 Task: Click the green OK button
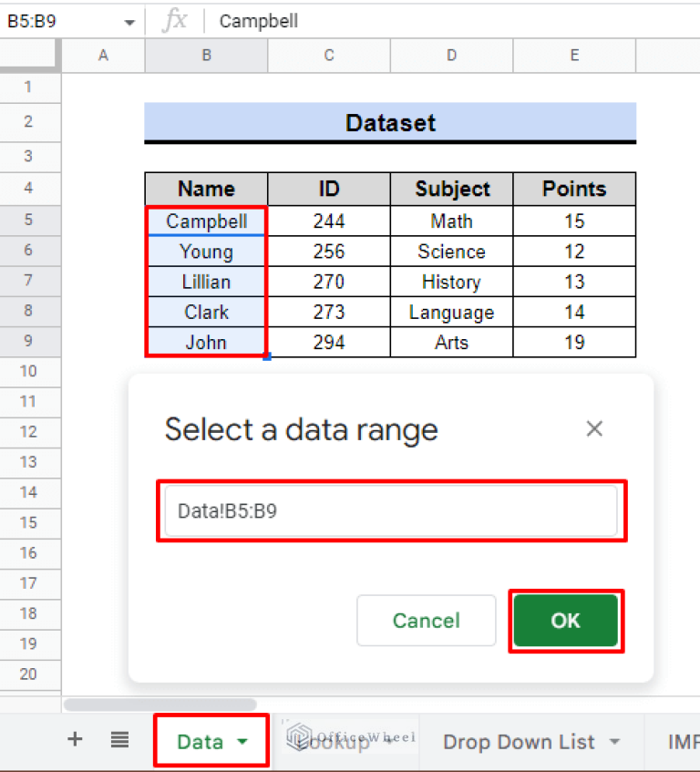coord(565,621)
